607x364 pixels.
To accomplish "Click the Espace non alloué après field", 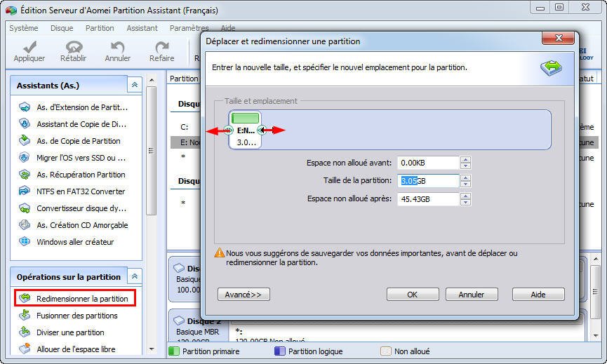I will tap(428, 198).
